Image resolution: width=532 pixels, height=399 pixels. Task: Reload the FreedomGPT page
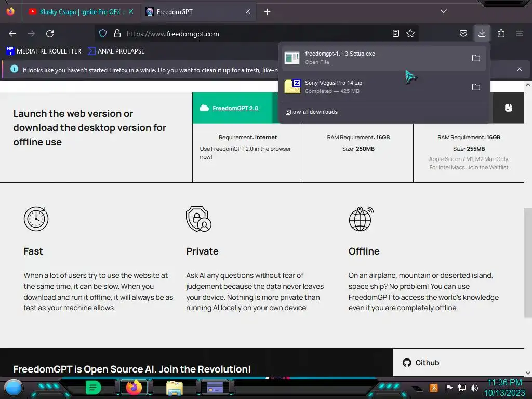[50, 34]
